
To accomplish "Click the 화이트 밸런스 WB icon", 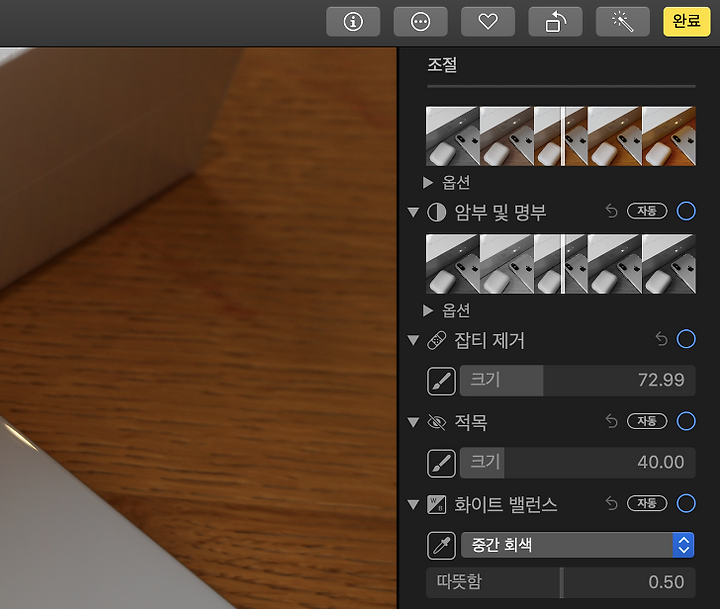I will pos(436,504).
